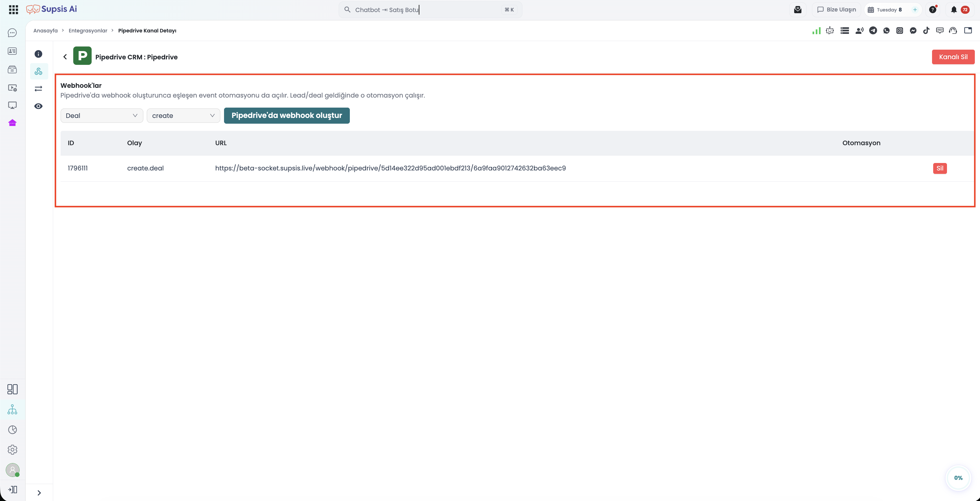Click the speaking person voice icon
Image resolution: width=980 pixels, height=501 pixels.
(x=859, y=30)
